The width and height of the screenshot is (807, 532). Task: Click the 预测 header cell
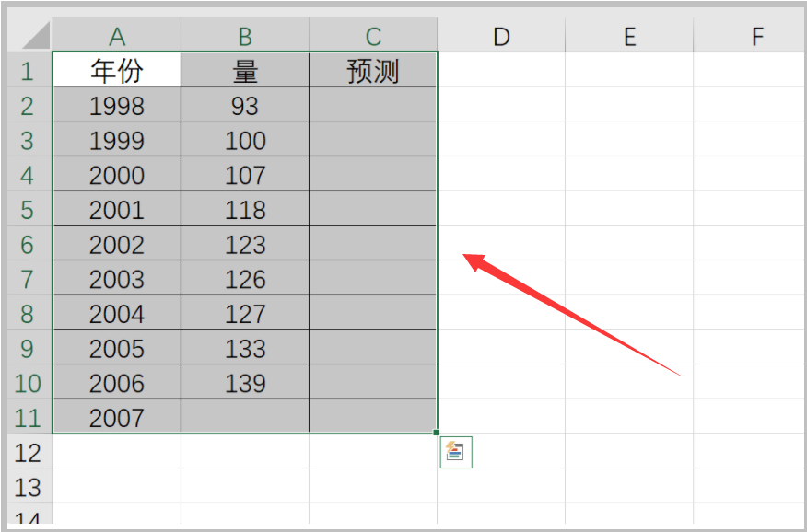tap(372, 69)
